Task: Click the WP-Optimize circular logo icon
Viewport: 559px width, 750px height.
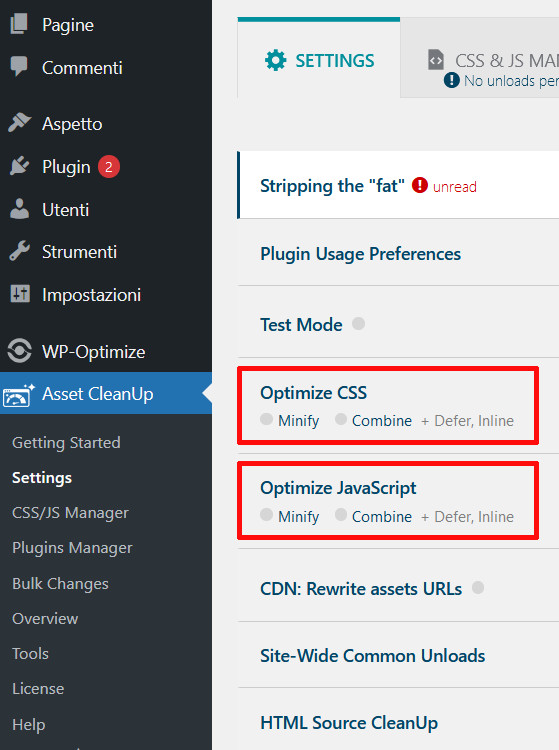Action: point(19,351)
